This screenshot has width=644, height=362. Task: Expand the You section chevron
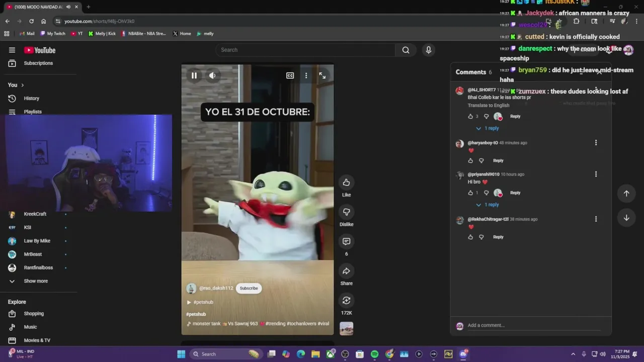pos(22,85)
